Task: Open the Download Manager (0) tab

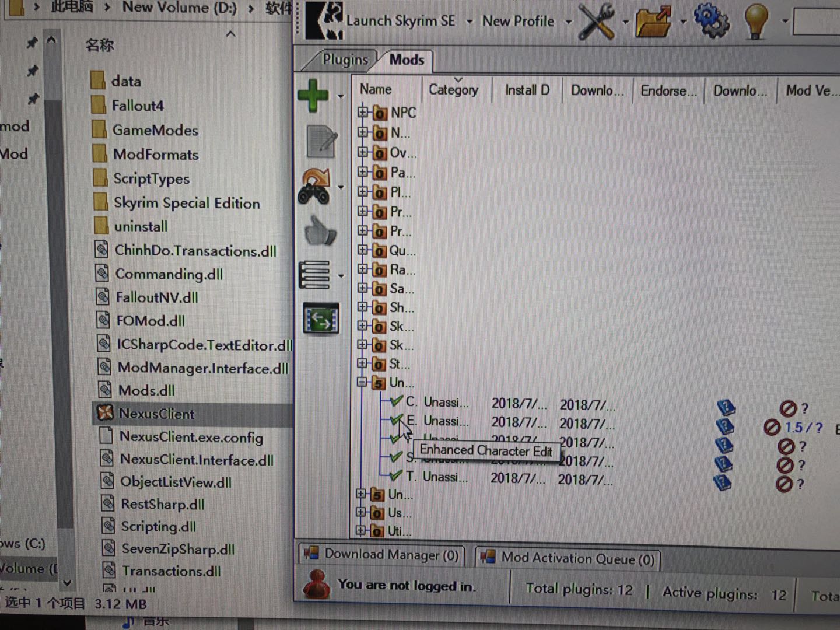Action: coord(382,554)
